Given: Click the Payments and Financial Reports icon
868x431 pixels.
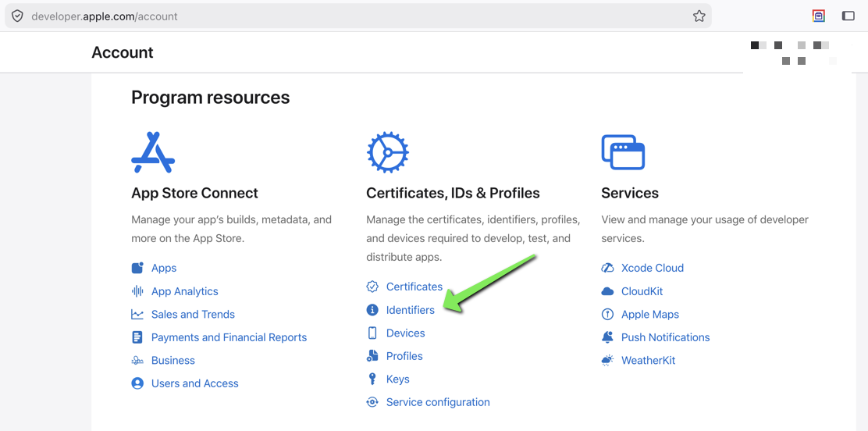Looking at the screenshot, I should [x=137, y=337].
